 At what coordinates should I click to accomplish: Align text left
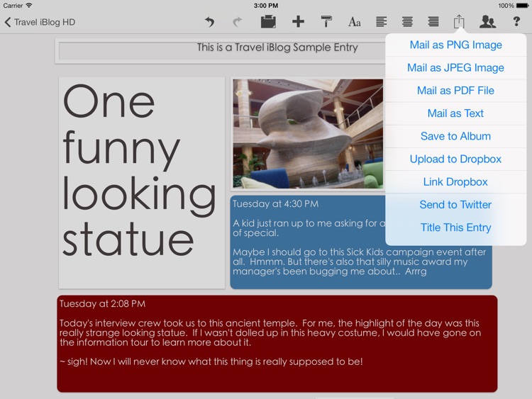coord(382,22)
